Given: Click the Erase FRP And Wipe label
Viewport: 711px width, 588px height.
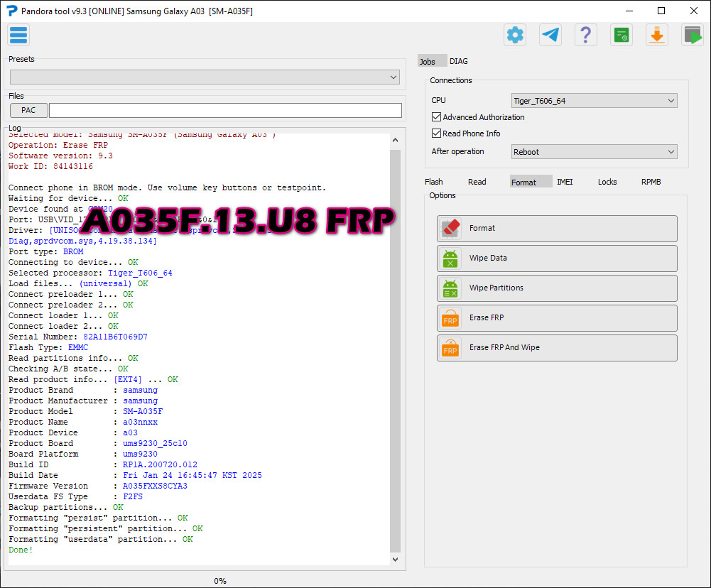Looking at the screenshot, I should (504, 348).
